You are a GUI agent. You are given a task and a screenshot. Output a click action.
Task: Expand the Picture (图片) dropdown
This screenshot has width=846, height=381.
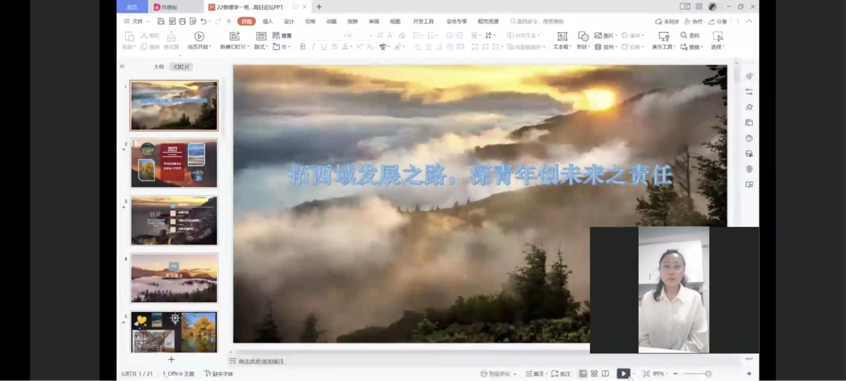(x=606, y=36)
